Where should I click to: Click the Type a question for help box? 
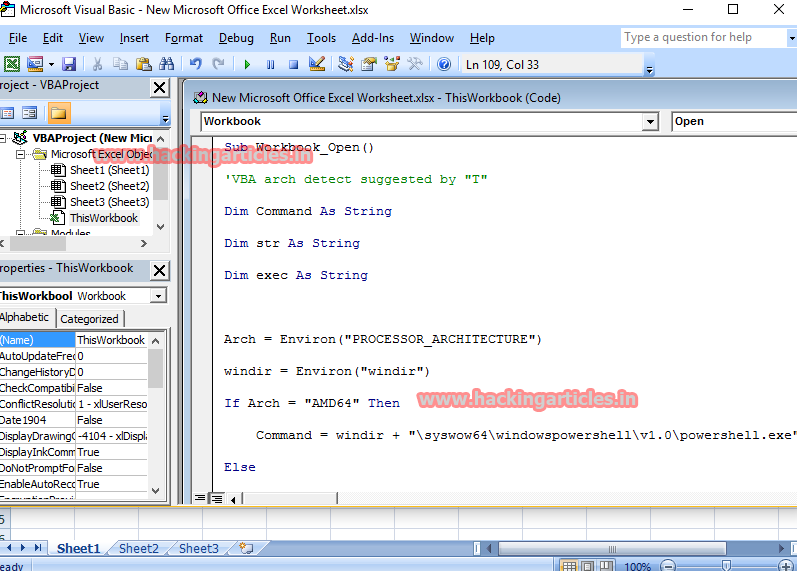703,38
